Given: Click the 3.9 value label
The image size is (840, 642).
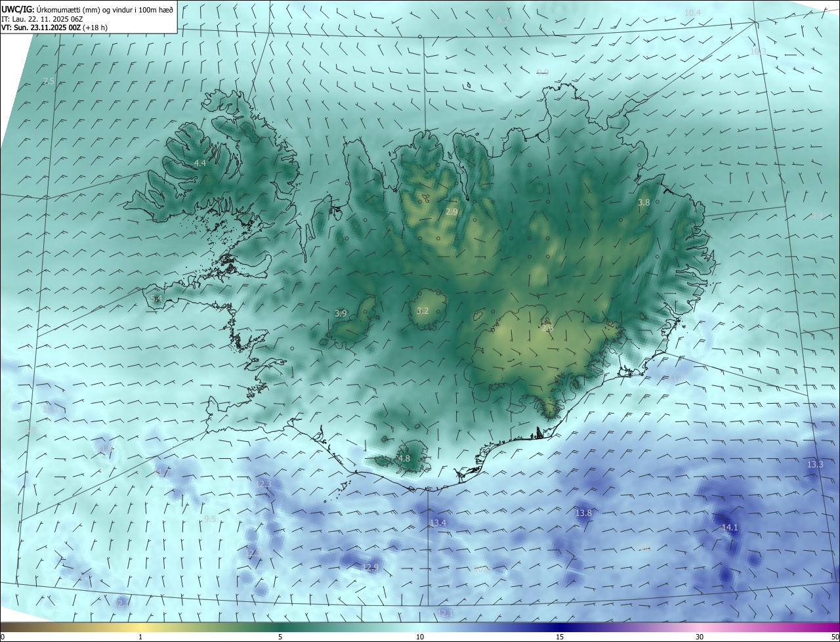Looking at the screenshot, I should [341, 314].
